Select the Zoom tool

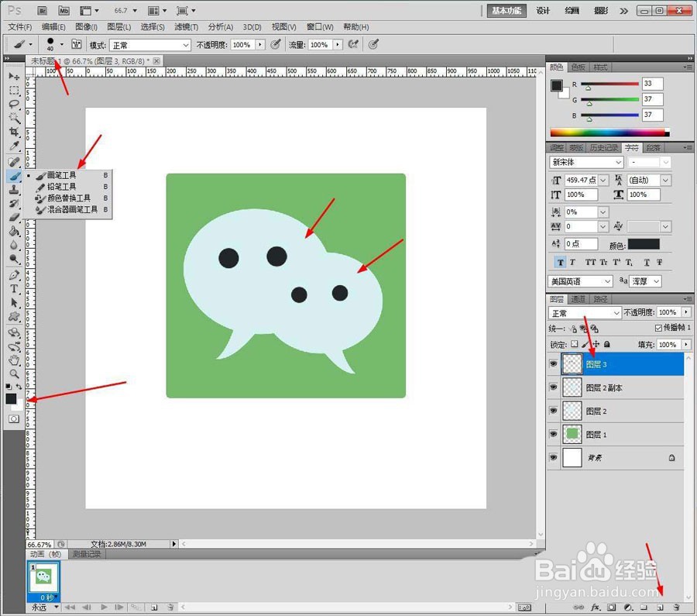pyautogui.click(x=14, y=373)
